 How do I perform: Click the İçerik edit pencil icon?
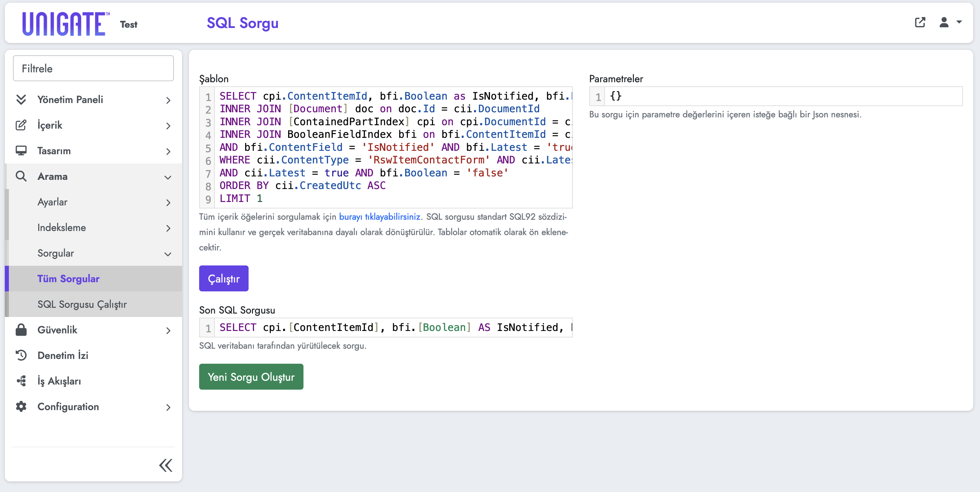click(21, 125)
